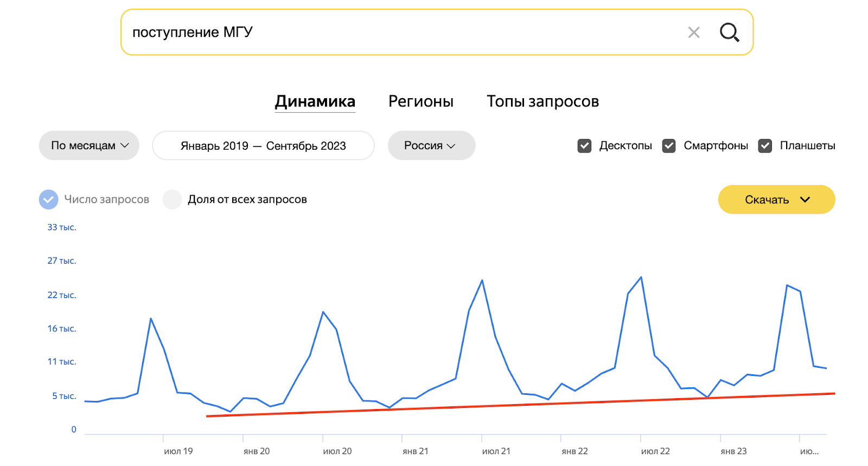Select the Число запросов radio option
This screenshot has height=466, width=868.
pyautogui.click(x=49, y=199)
